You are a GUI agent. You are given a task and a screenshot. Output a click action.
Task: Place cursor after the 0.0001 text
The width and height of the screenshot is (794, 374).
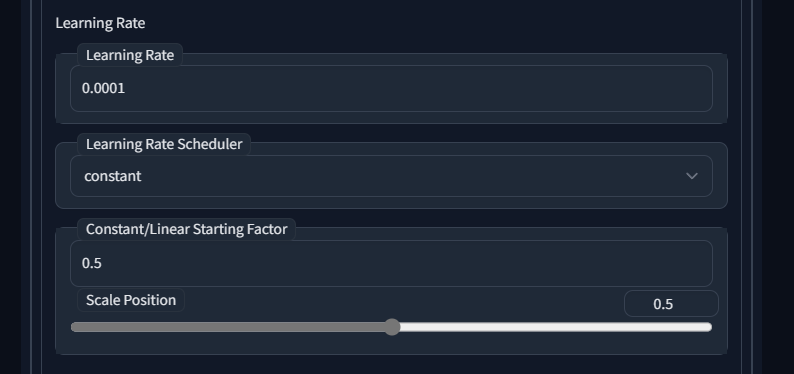126,89
